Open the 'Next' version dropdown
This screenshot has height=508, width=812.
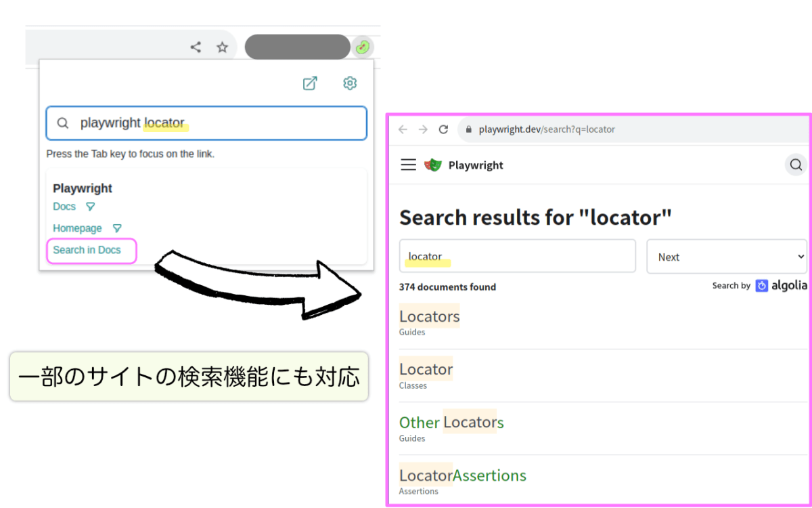[x=727, y=256]
